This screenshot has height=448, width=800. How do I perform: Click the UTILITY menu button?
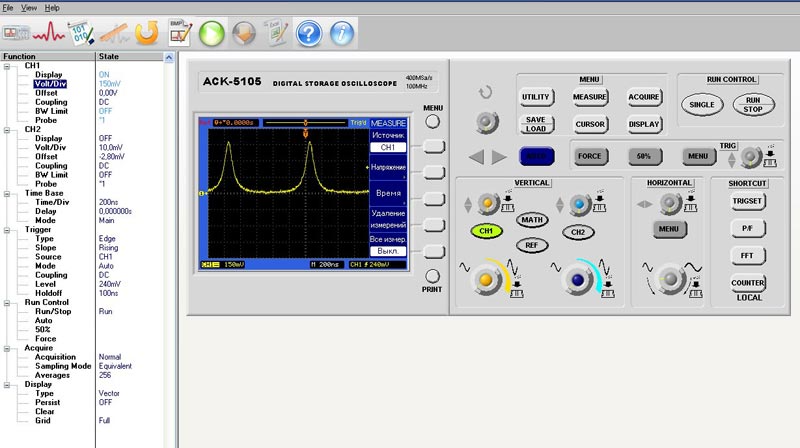coord(536,97)
